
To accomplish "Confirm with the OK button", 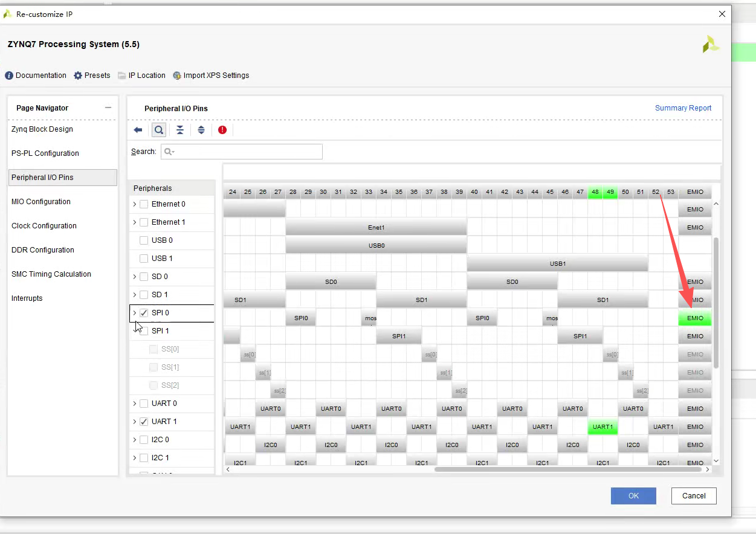I will (x=633, y=496).
